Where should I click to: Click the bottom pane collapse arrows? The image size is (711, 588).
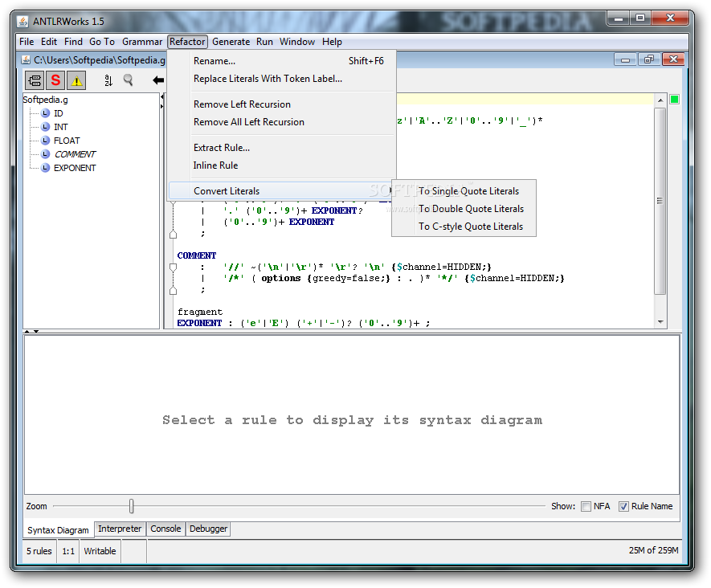coord(31,332)
